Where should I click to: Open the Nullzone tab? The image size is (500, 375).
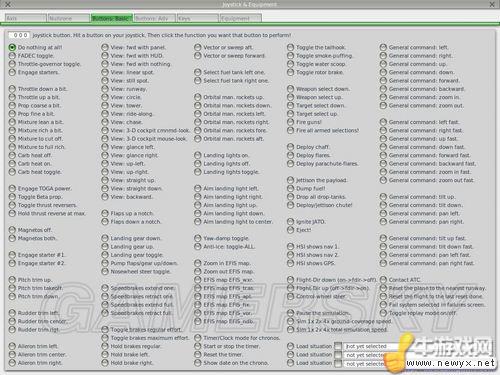[x=69, y=18]
